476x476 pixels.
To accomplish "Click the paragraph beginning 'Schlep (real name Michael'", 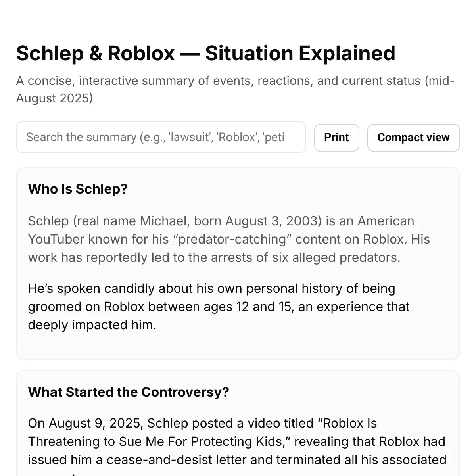I will click(x=229, y=239).
